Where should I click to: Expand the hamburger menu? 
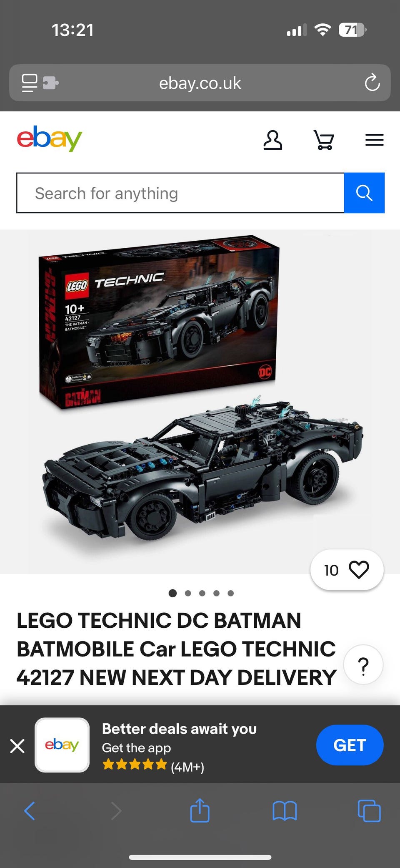point(374,140)
